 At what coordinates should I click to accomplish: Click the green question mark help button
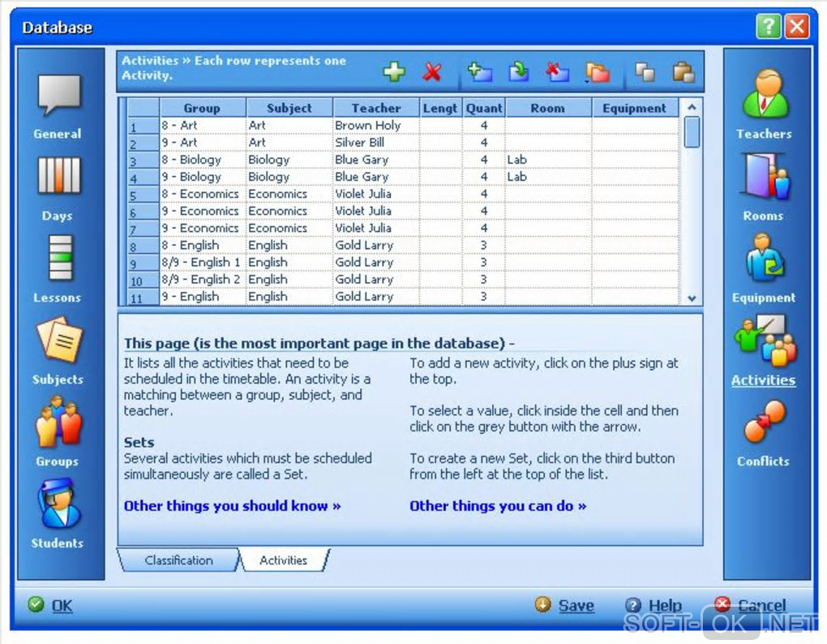769,27
